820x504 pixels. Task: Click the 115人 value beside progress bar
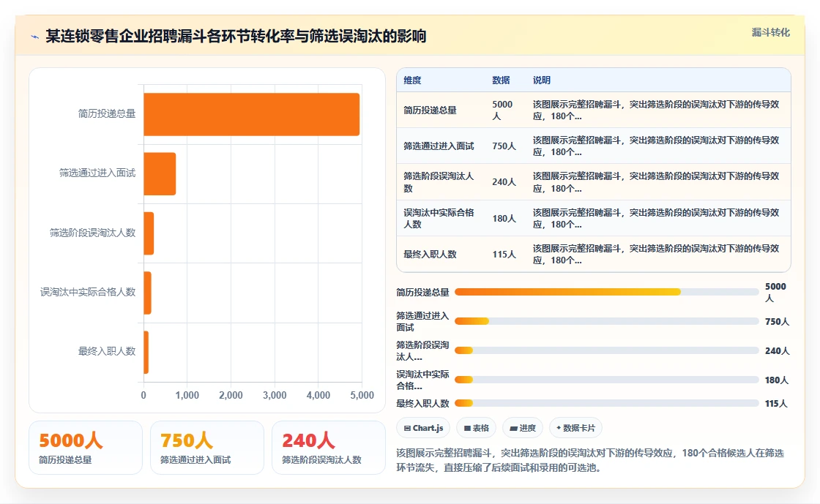[x=776, y=404]
